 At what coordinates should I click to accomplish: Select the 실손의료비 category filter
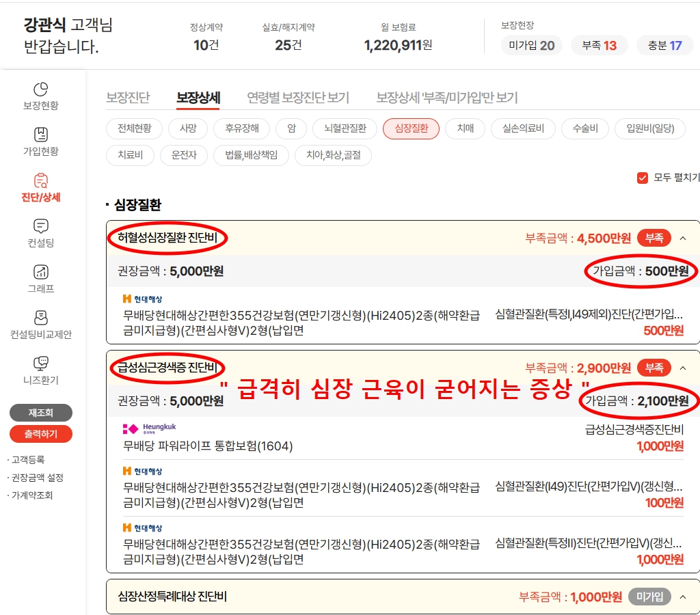[x=523, y=128]
